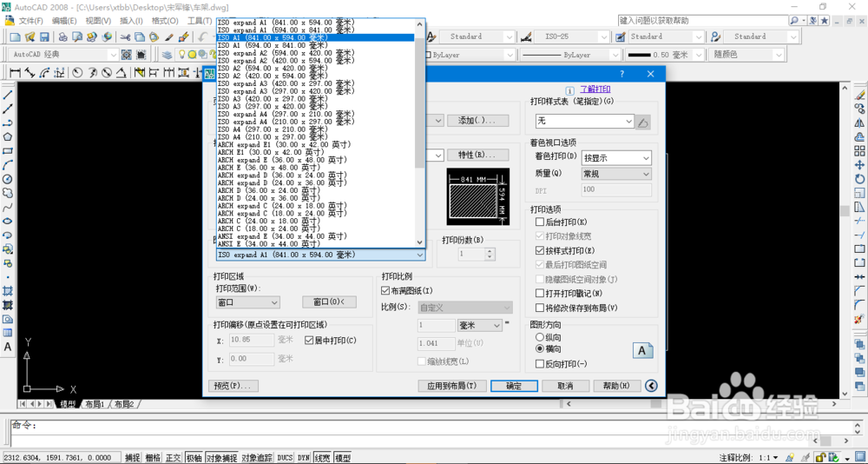
Task: Click the Plot Preview magnifier icon
Action: 77,36
